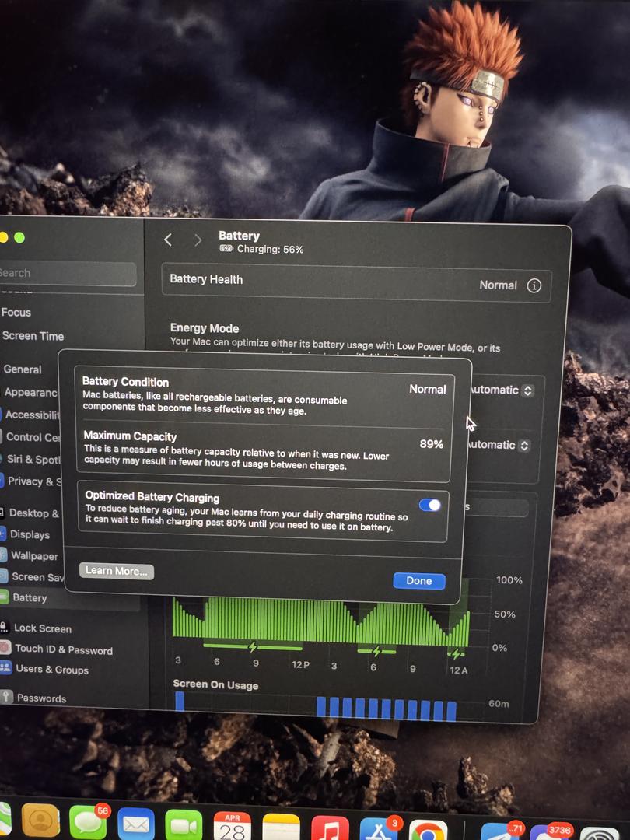Open the Notes app in the Dock
This screenshot has height=840, width=630.
282,827
